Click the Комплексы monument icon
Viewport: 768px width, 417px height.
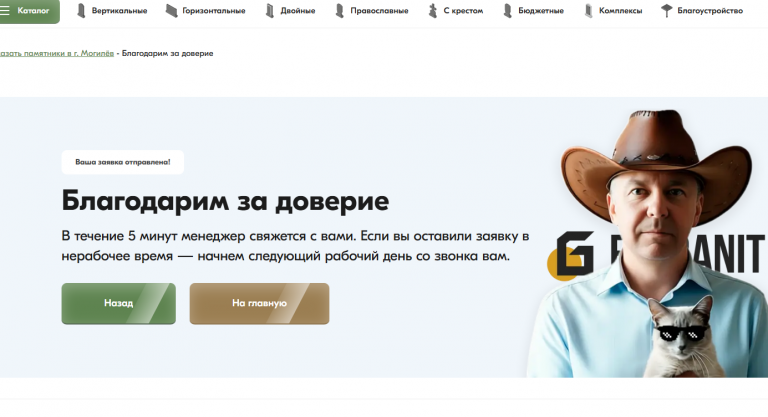(x=588, y=10)
